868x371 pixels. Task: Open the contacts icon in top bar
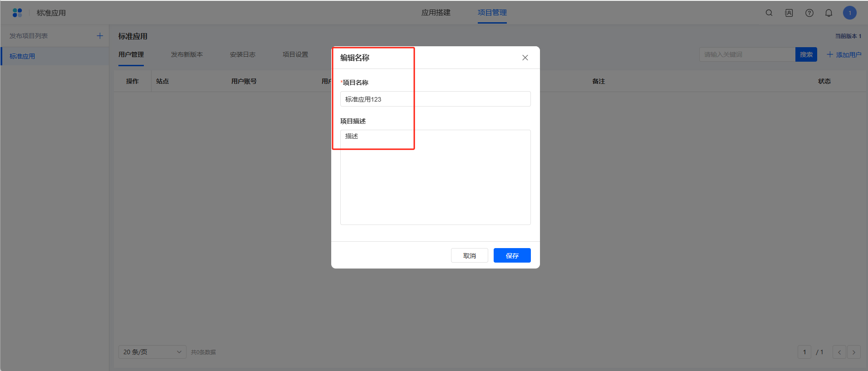coord(789,13)
